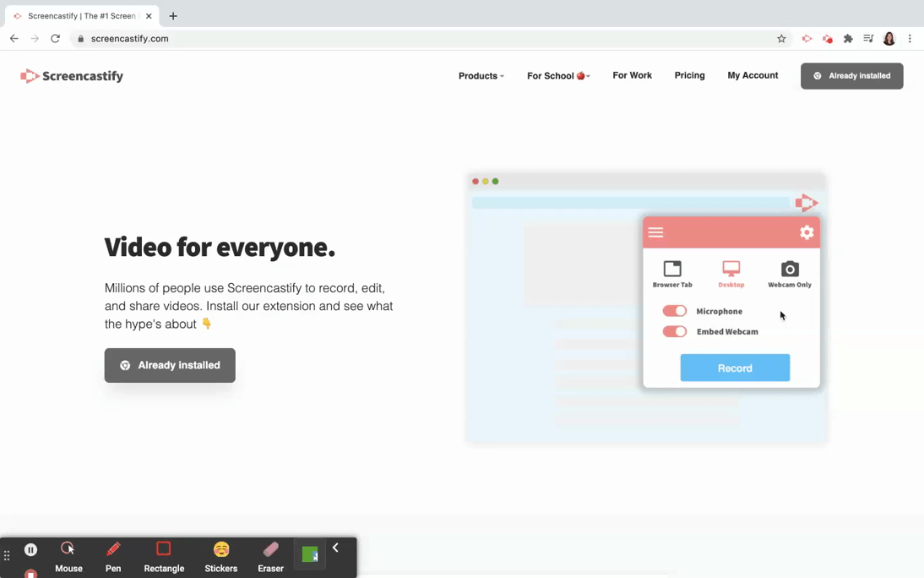View site security lock info
Screen dimensions: 924x578
(x=81, y=39)
